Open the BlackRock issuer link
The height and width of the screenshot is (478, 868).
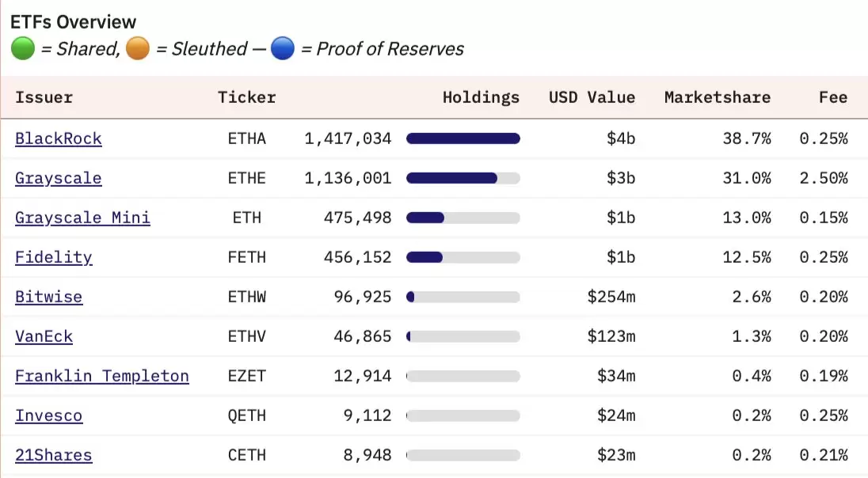coord(58,138)
